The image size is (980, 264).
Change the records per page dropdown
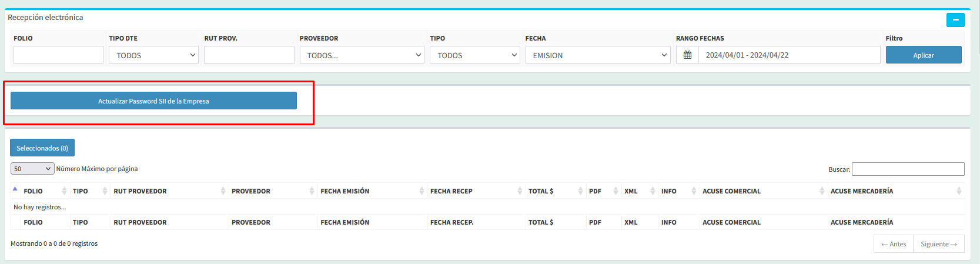click(32, 169)
